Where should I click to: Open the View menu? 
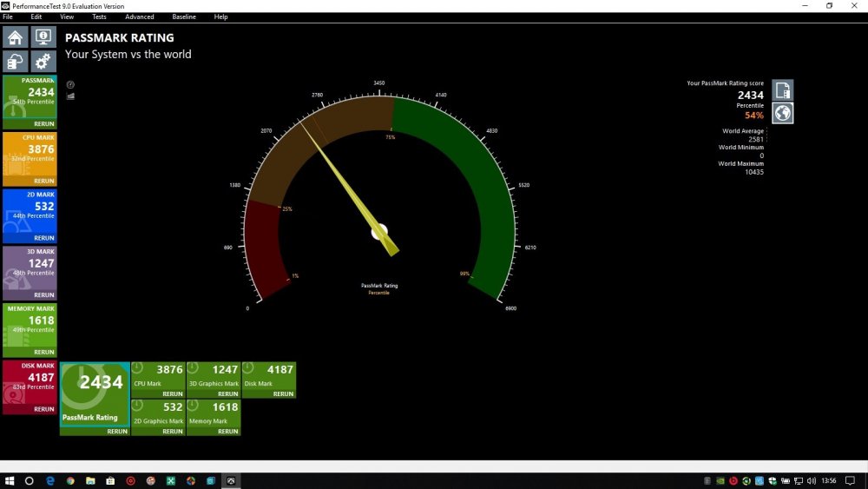[x=67, y=17]
